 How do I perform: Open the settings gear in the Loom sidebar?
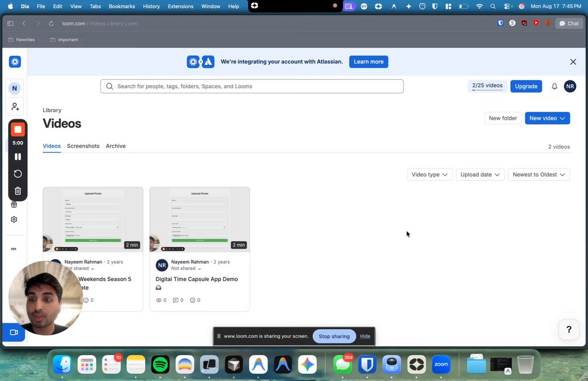tap(14, 220)
